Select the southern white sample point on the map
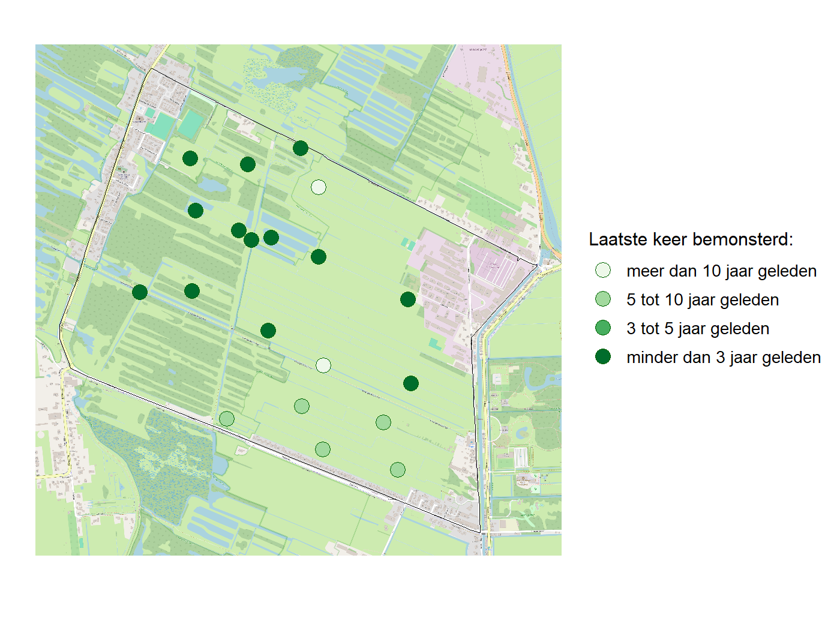 [x=323, y=365]
